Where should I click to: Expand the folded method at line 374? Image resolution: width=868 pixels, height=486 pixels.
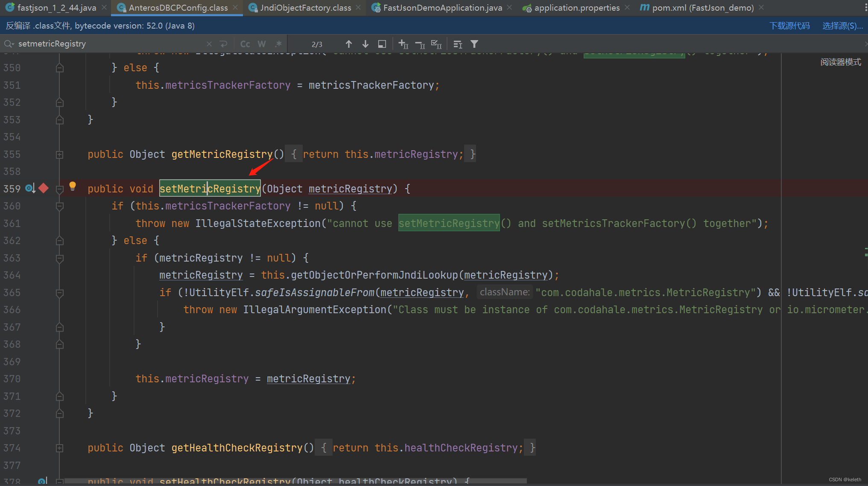[59, 448]
